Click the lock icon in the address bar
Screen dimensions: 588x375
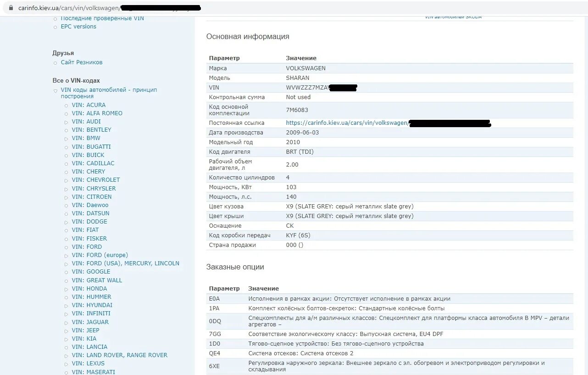click(x=11, y=8)
